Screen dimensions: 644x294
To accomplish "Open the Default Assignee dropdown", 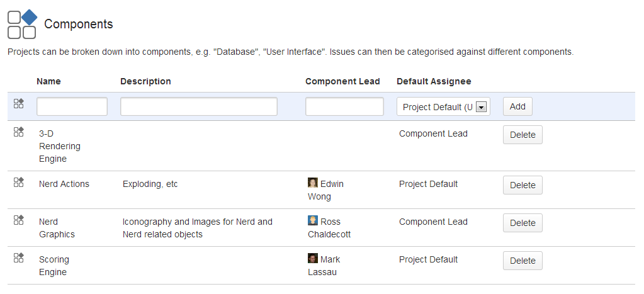I will pos(443,107).
